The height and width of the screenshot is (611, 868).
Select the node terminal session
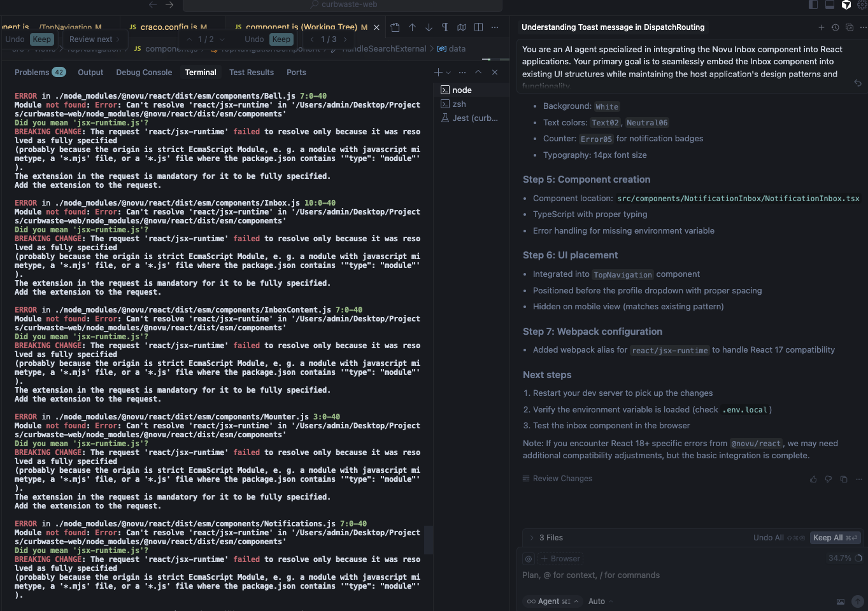471,90
